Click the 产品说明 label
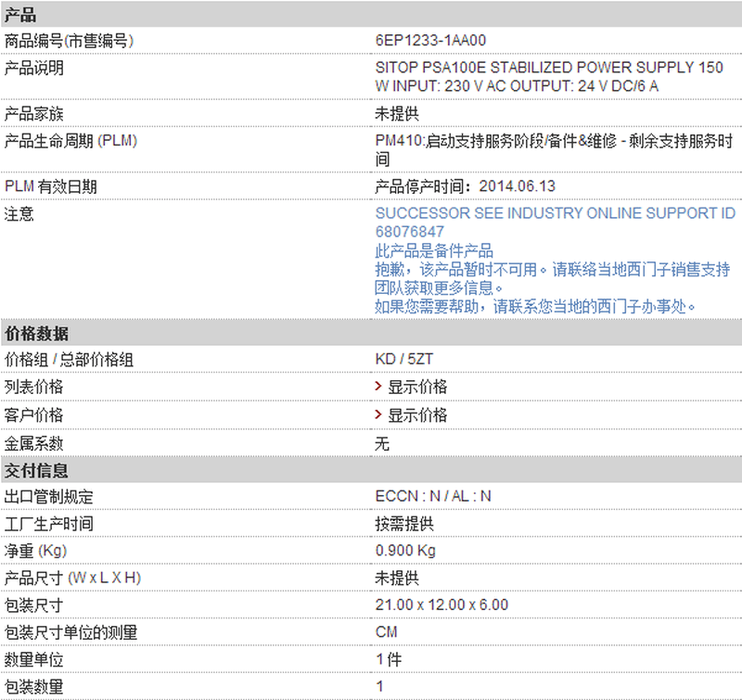Viewport: 742px width, 700px height. coord(33,68)
